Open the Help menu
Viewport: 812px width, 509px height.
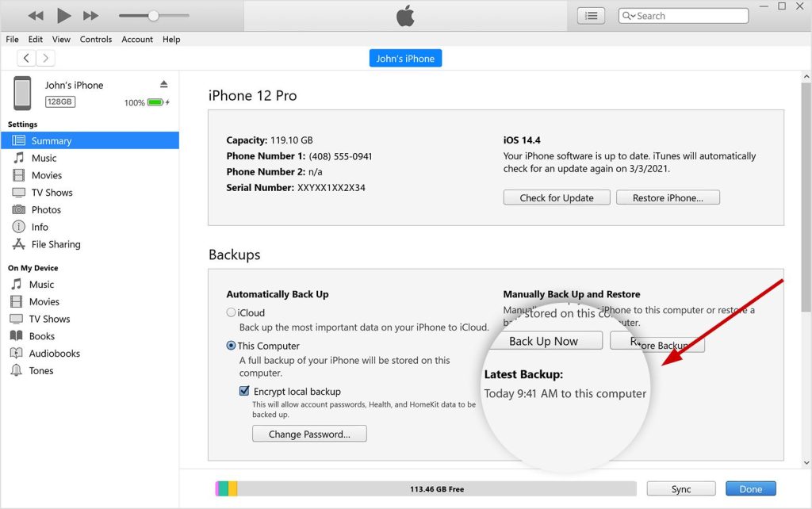tap(171, 40)
